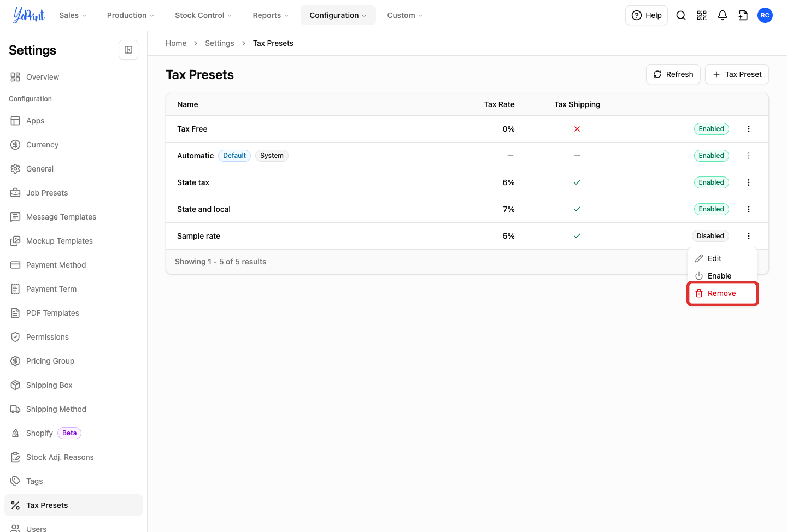787x532 pixels.
Task: Click the Disabled badge on Sample rate
Action: [710, 236]
